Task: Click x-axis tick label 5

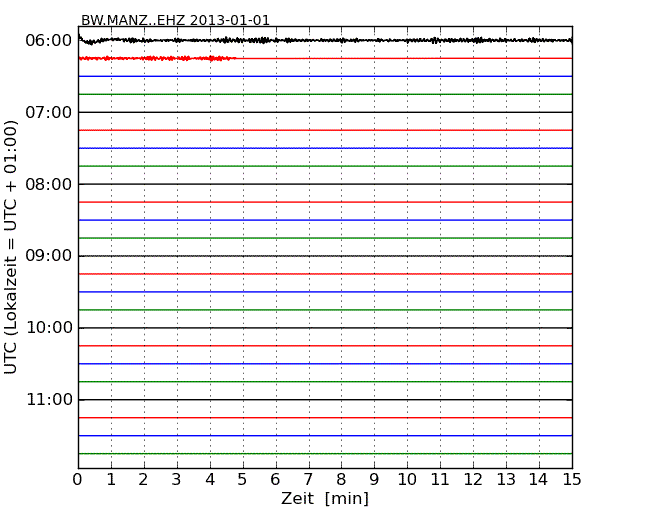Action: [243, 480]
